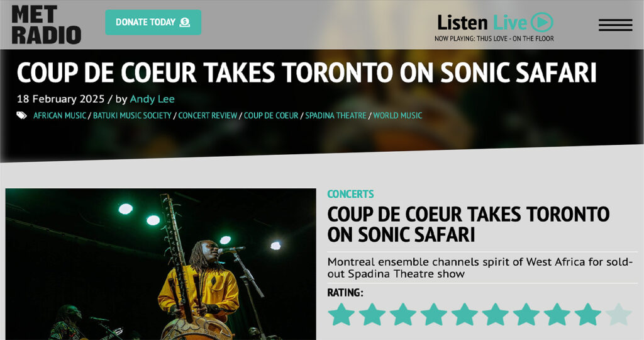Click the first rating star
644x340 pixels.
(341, 315)
